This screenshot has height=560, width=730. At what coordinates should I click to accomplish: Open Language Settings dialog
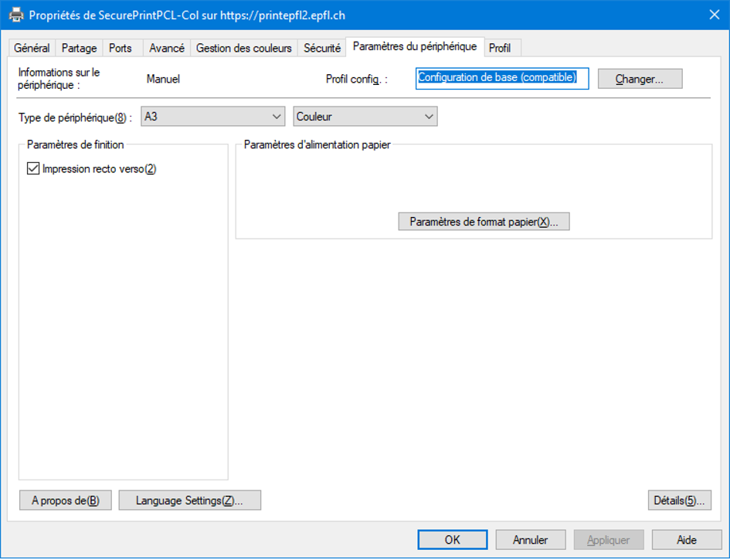[x=189, y=501]
